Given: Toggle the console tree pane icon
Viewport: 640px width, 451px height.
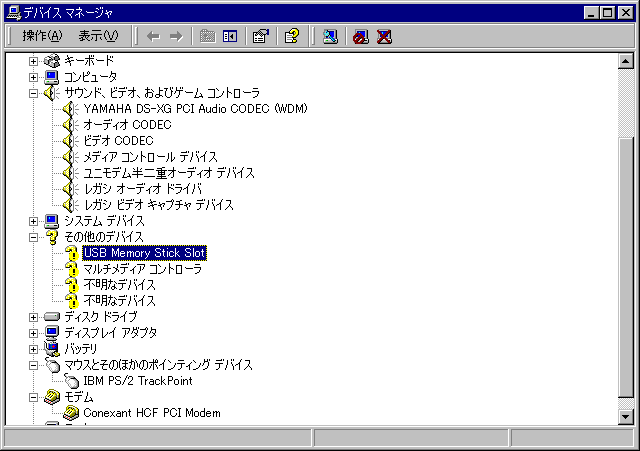Looking at the screenshot, I should pyautogui.click(x=230, y=37).
